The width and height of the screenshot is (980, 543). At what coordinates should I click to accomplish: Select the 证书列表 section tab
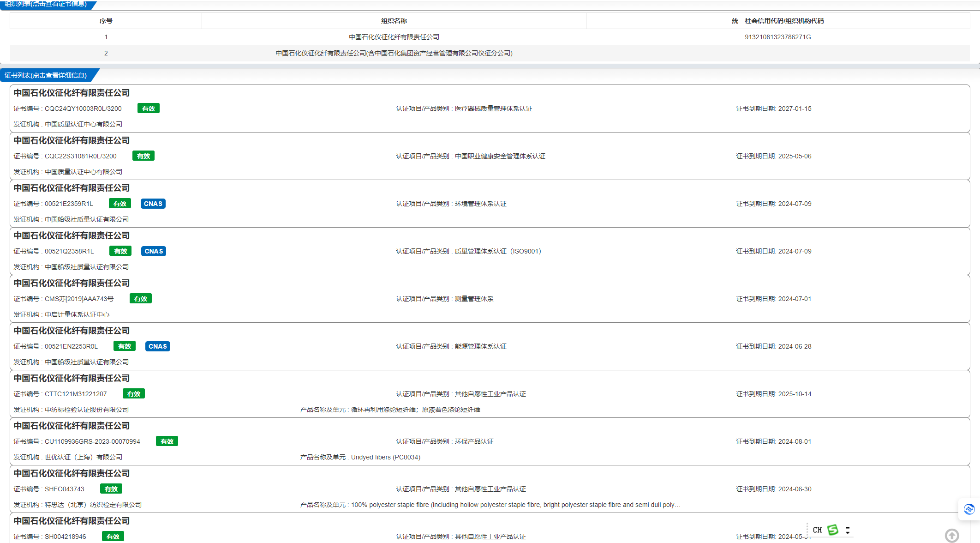[46, 75]
